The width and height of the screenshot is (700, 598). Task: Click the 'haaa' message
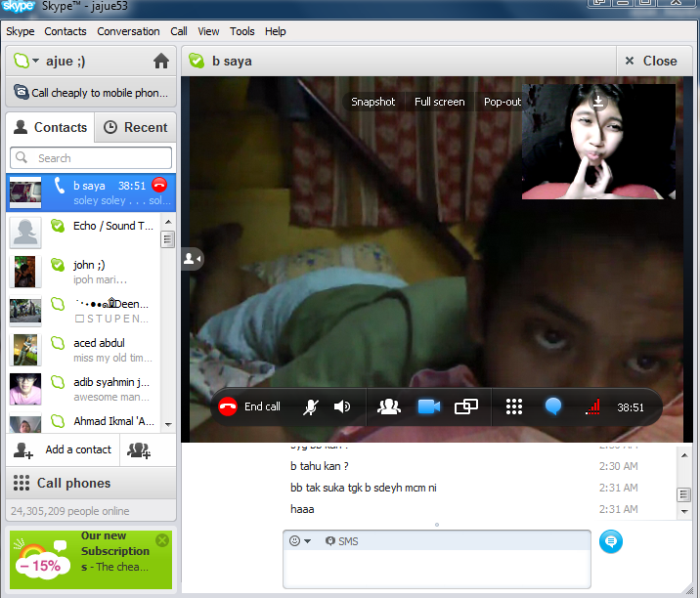[x=302, y=509]
